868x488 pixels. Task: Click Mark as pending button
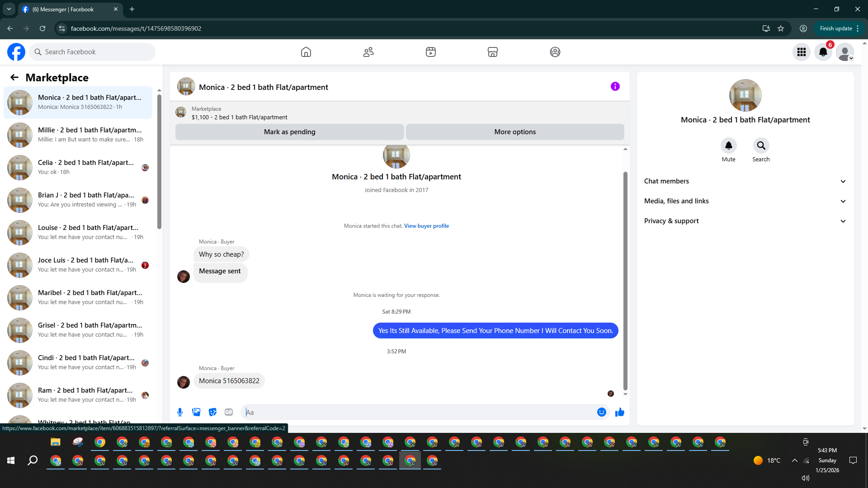click(289, 132)
